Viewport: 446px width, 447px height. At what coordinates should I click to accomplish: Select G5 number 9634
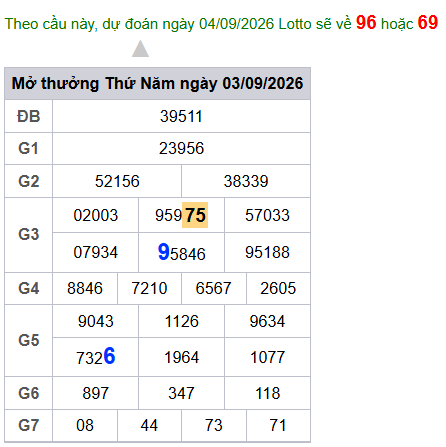[267, 321]
